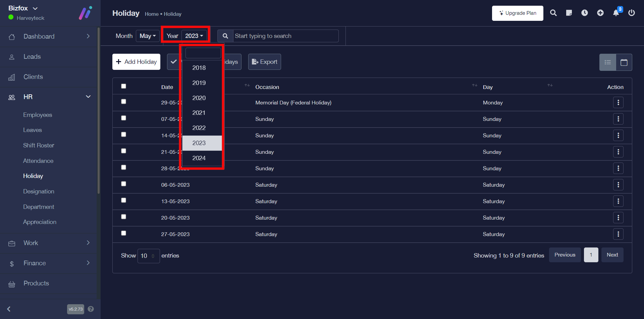
Task: Open the sticky notes icon
Action: [x=569, y=13]
